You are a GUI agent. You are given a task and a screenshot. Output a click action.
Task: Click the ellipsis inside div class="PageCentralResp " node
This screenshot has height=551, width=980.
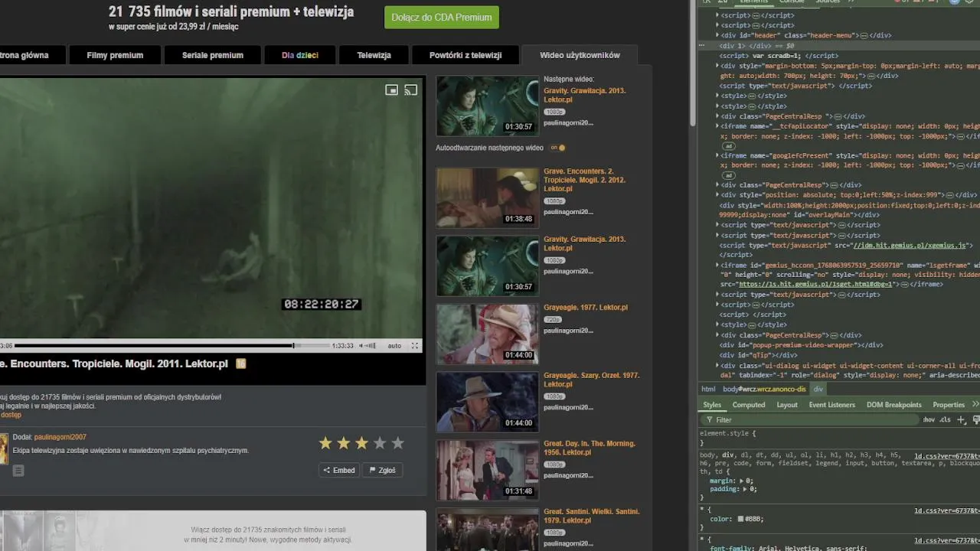[x=839, y=116]
